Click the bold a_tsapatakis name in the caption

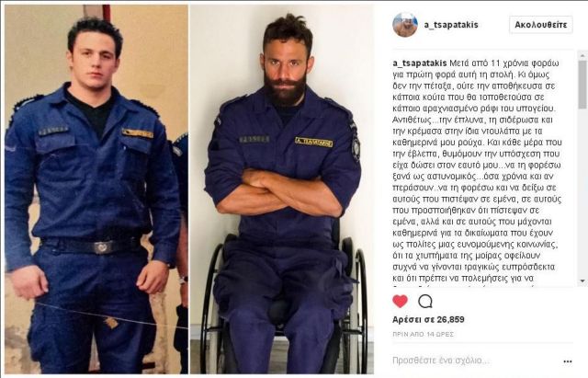pos(420,63)
